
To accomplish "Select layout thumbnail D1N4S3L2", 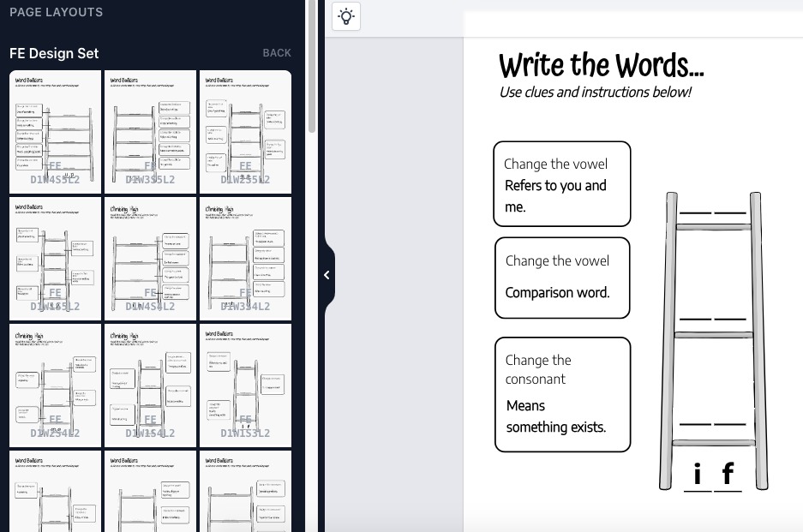I will (55, 132).
